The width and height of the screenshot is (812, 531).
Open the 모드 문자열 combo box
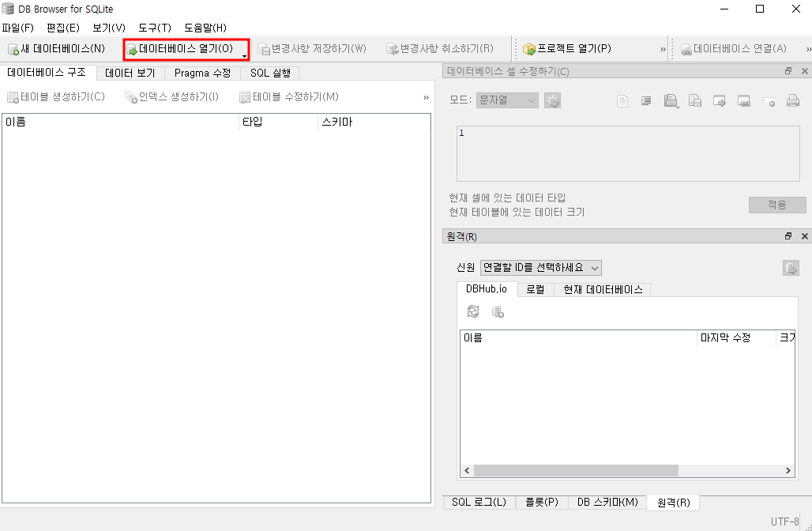(x=507, y=100)
